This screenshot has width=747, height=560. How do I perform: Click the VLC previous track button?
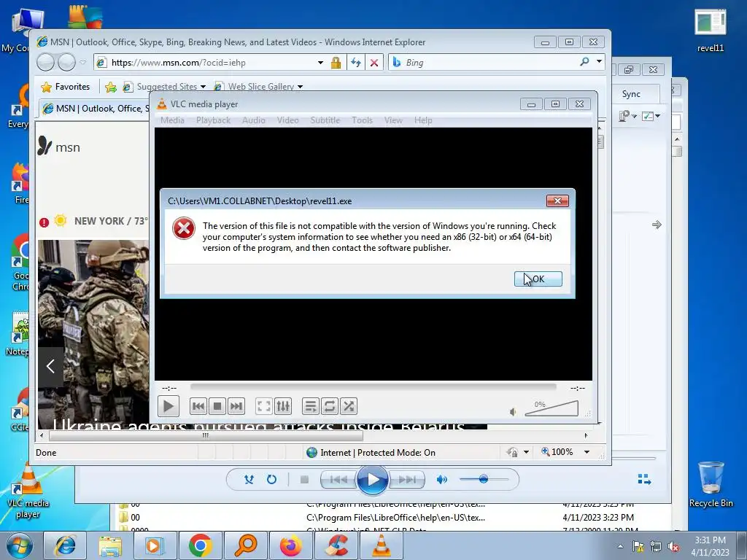click(x=198, y=407)
